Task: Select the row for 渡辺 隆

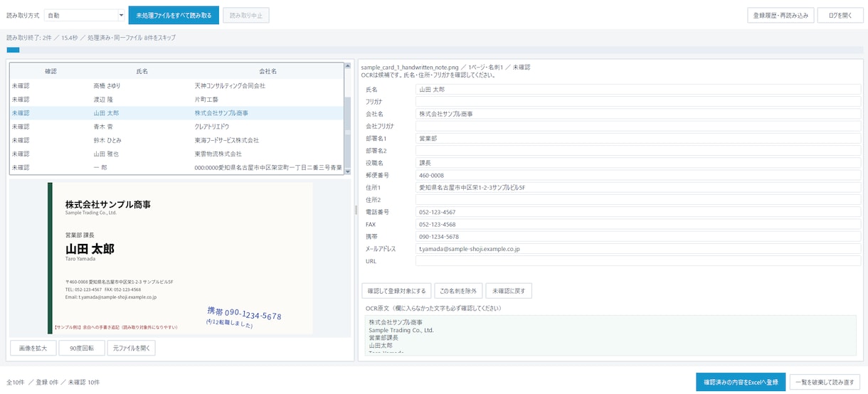Action: point(176,100)
